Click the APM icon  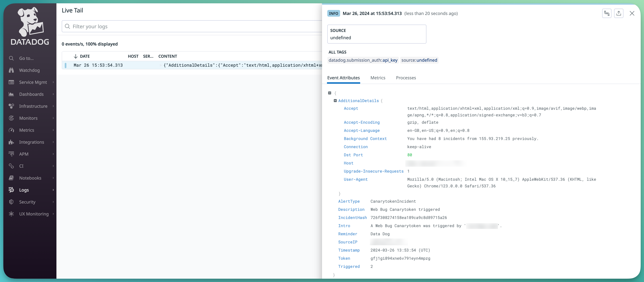pos(11,154)
